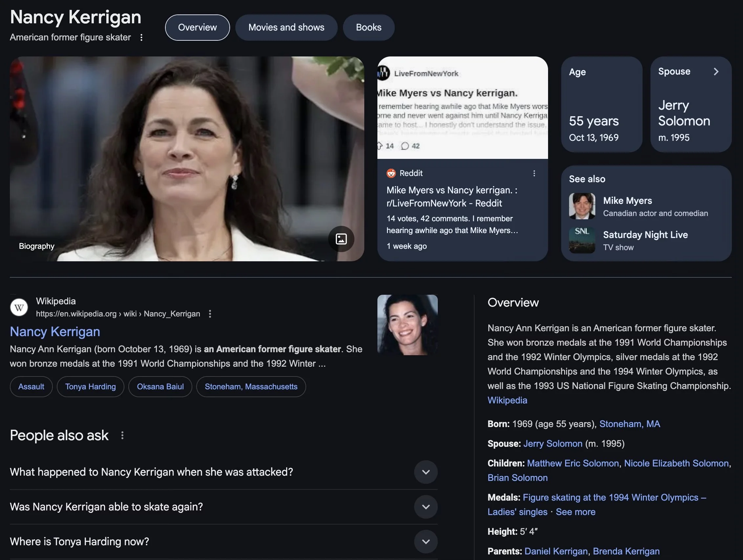Select the Overview tab
The image size is (743, 560).
(x=198, y=28)
